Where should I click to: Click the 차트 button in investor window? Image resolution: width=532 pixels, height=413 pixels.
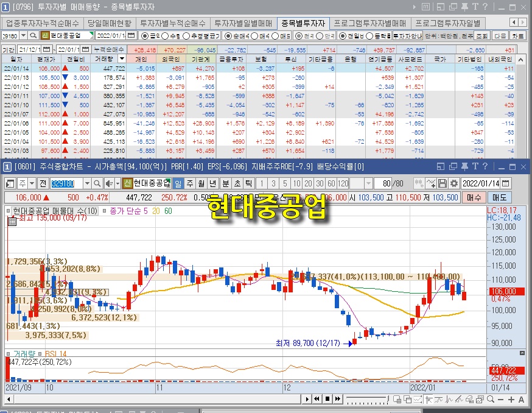(x=518, y=36)
